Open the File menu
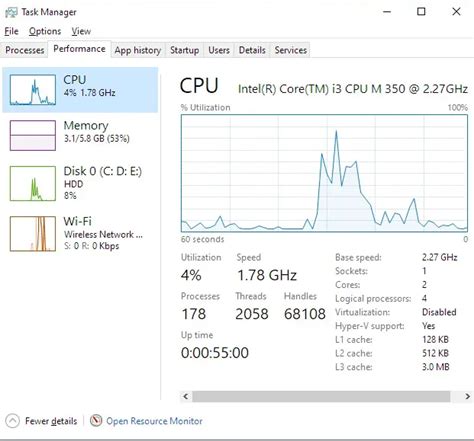 [11, 31]
